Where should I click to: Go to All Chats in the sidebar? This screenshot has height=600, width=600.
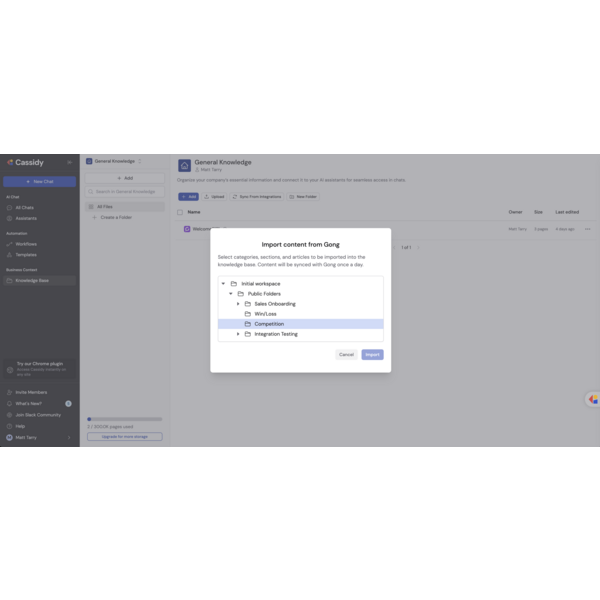(x=25, y=207)
